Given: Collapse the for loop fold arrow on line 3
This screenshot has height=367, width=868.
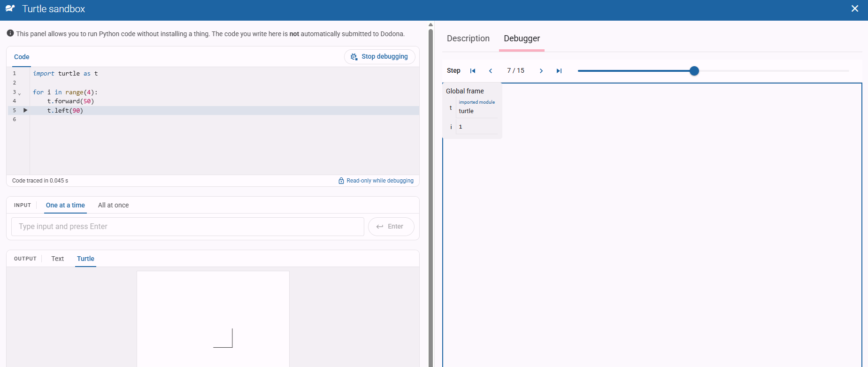Looking at the screenshot, I should (19, 93).
